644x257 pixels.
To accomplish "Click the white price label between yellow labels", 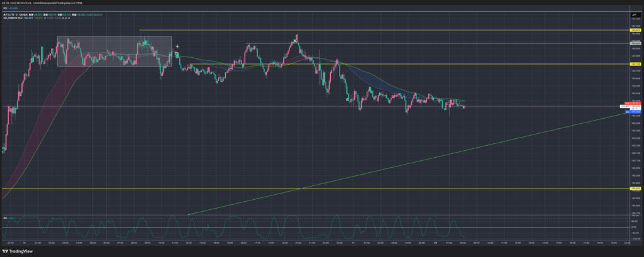I will (x=635, y=43).
